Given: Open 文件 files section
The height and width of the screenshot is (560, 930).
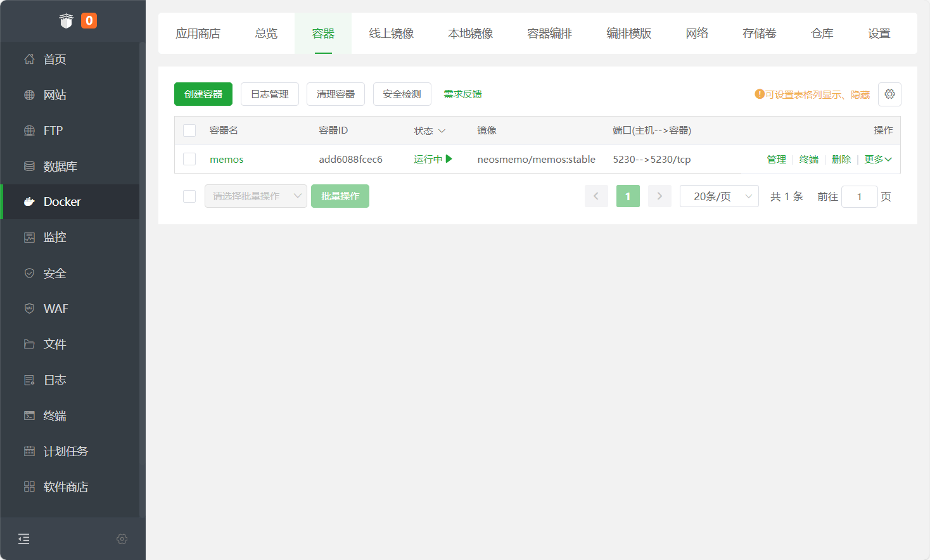Looking at the screenshot, I should click(70, 344).
